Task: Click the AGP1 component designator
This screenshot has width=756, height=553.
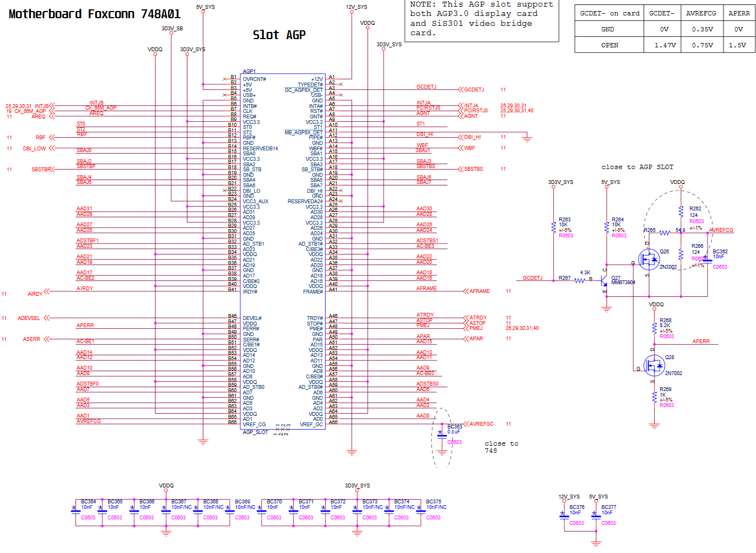Action: click(x=249, y=71)
